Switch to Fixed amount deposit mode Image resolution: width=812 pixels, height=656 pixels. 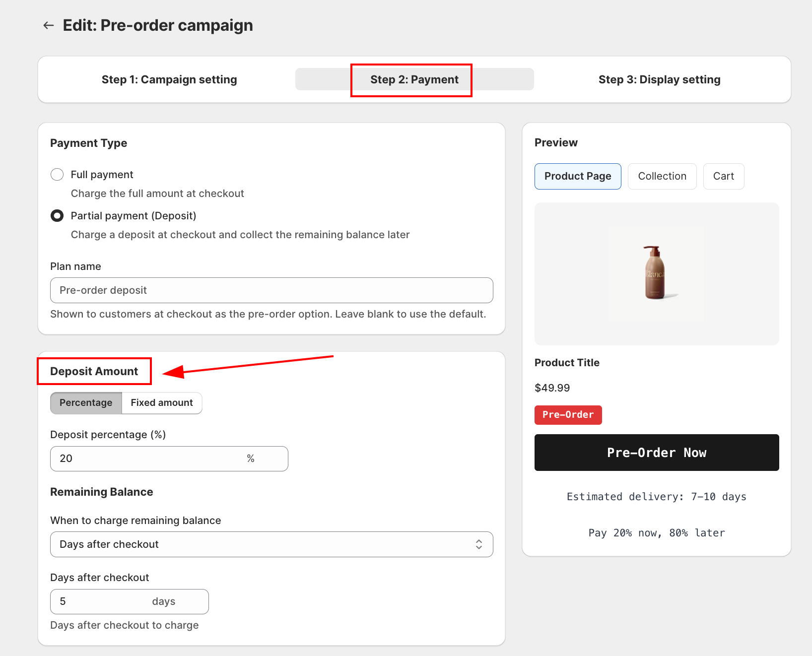coord(162,403)
